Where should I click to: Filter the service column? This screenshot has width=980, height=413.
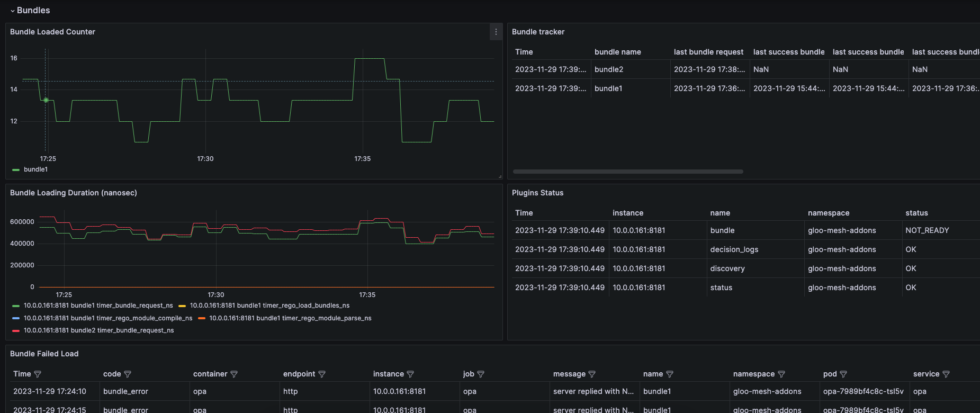946,374
